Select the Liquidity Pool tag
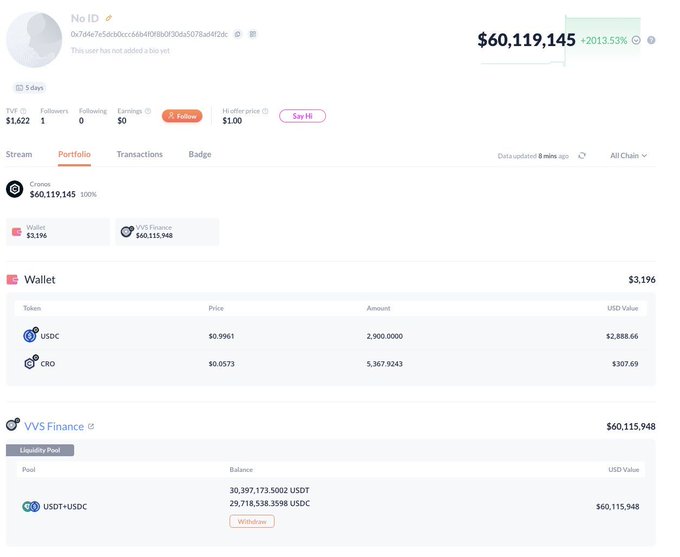The height and width of the screenshot is (557, 680). click(x=40, y=450)
